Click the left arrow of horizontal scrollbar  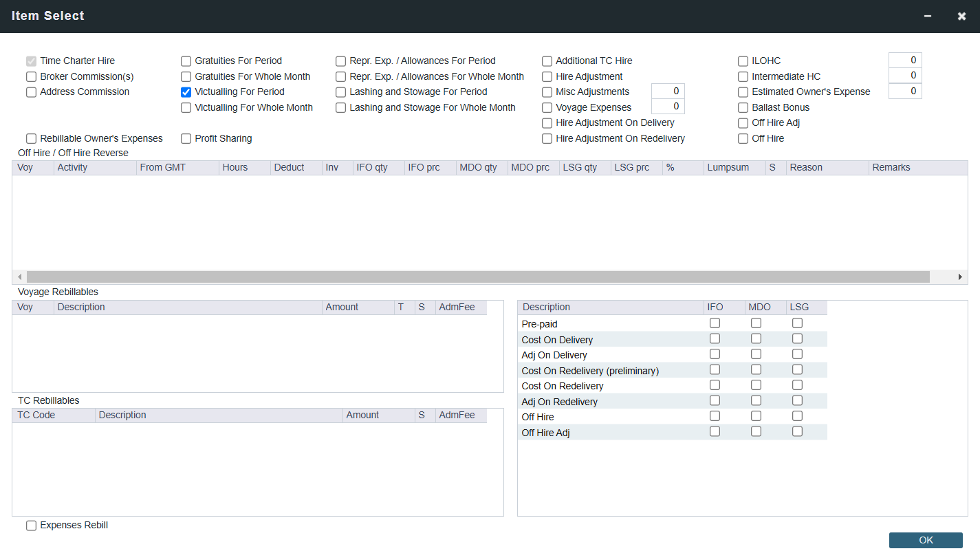pyautogui.click(x=19, y=277)
